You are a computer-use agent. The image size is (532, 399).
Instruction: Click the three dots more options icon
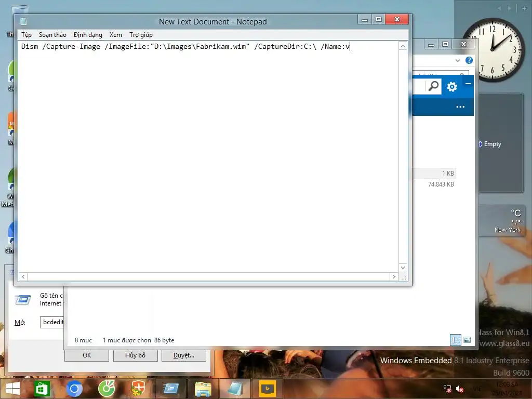pyautogui.click(x=460, y=107)
